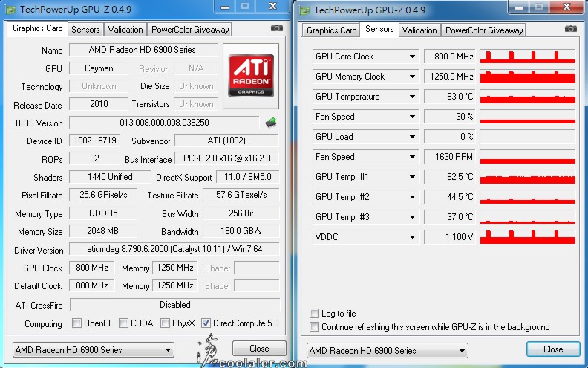Click the Bandwidth value 160.0 GB/s
The image size is (588, 368).
pyautogui.click(x=241, y=231)
